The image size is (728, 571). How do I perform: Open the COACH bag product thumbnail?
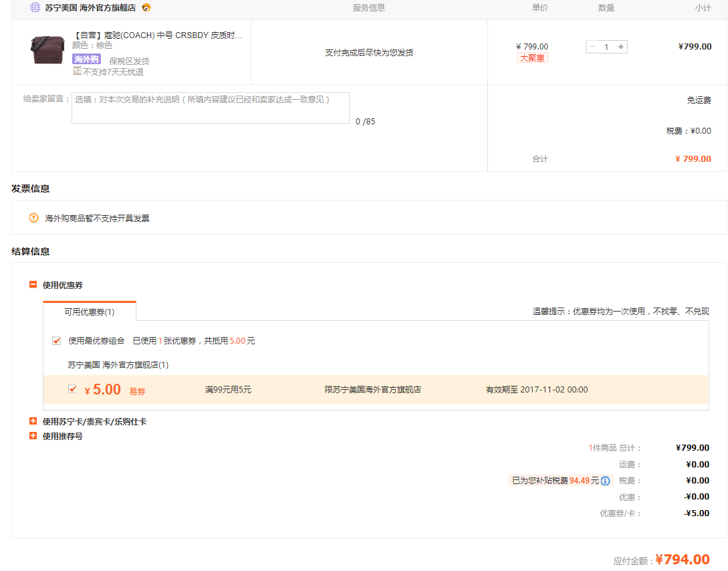47,49
